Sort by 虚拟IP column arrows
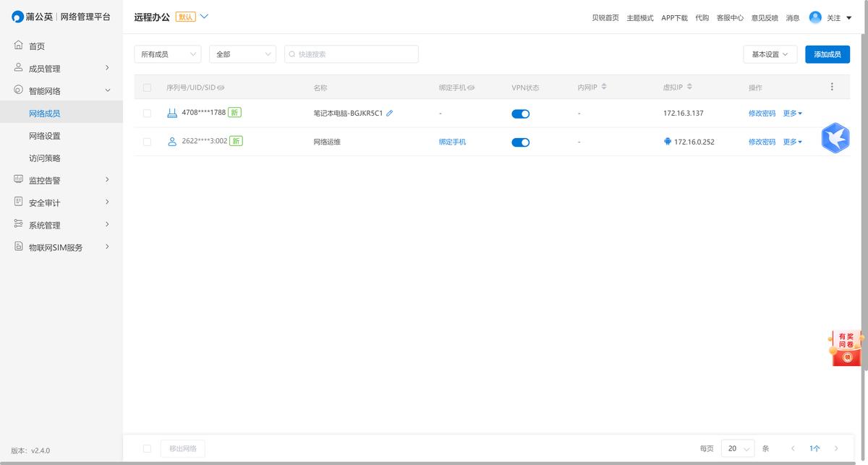 click(689, 87)
